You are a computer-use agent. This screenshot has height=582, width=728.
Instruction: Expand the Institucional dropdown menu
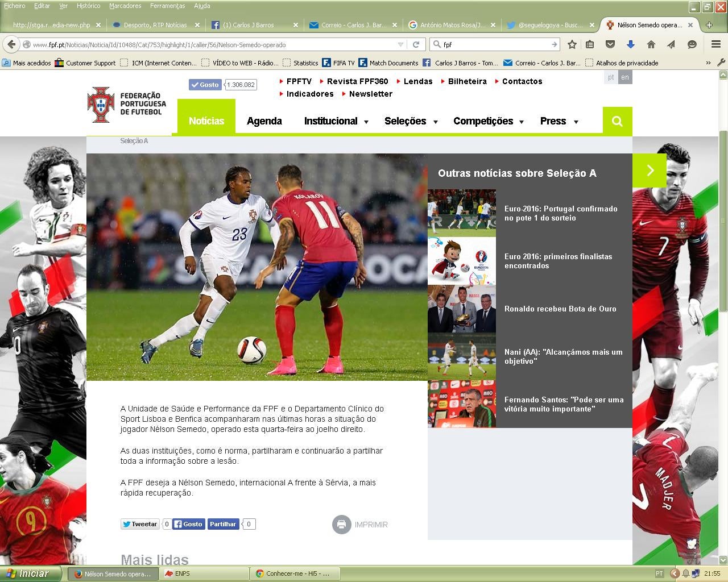(x=336, y=121)
